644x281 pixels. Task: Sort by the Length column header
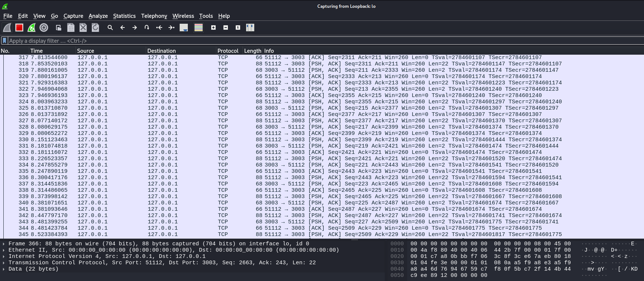tap(253, 51)
